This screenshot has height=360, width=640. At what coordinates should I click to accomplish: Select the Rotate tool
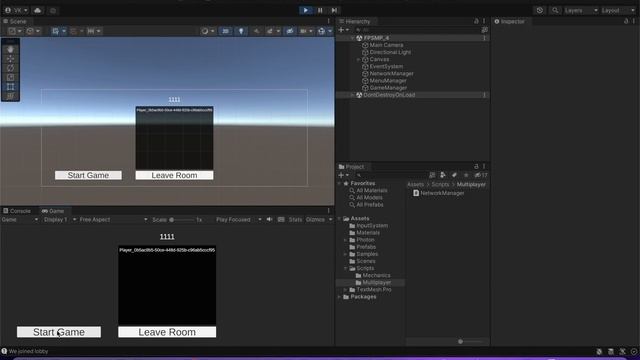pos(10,68)
